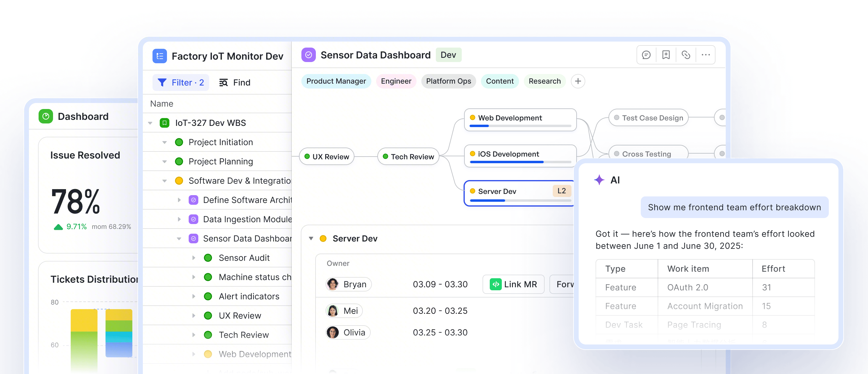The height and width of the screenshot is (374, 868).
Task: Click the L2 badge on Server Dev node
Action: pyautogui.click(x=562, y=191)
